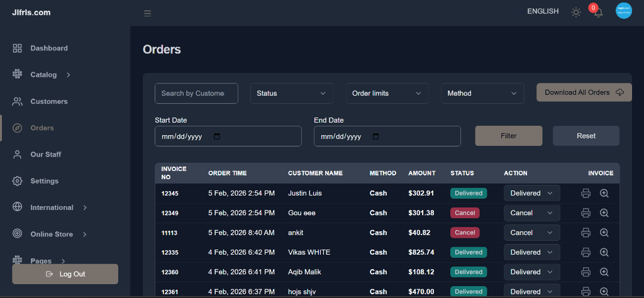The height and width of the screenshot is (298, 644).
Task: Print invoice for Vikas WHITE's order
Action: point(586,253)
